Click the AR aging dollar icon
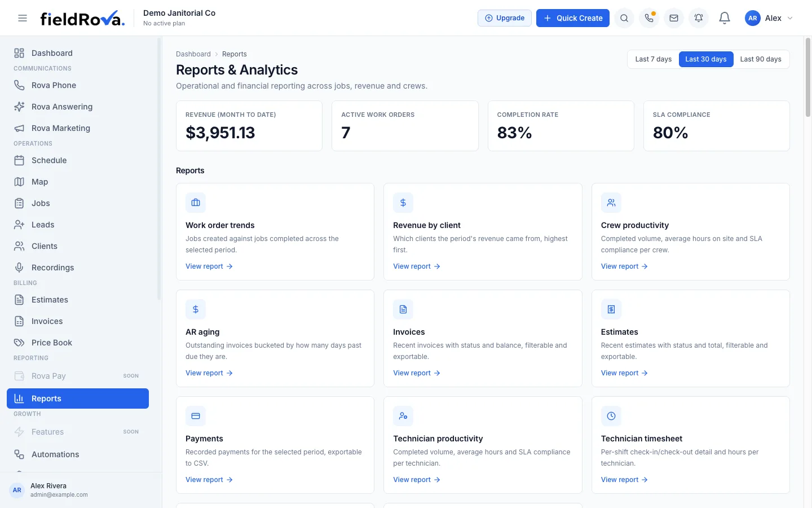Screen dimensions: 812x508 196,309
